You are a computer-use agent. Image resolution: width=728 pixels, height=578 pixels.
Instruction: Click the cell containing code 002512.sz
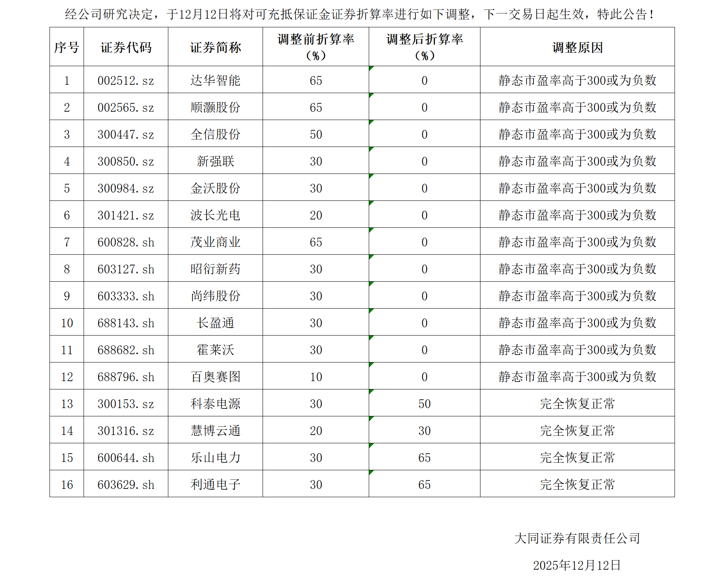tap(126, 80)
